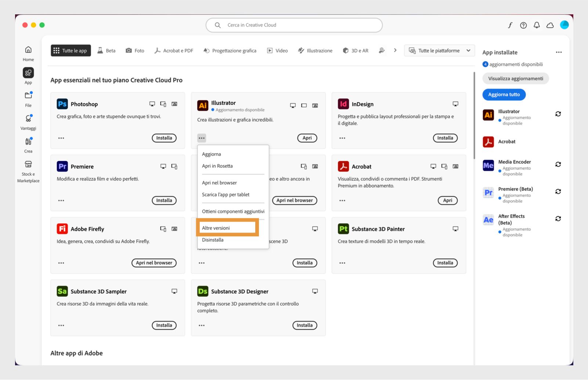The image size is (588, 380).
Task: Open Substance 3D Sampler three-dot menu
Action: click(61, 326)
